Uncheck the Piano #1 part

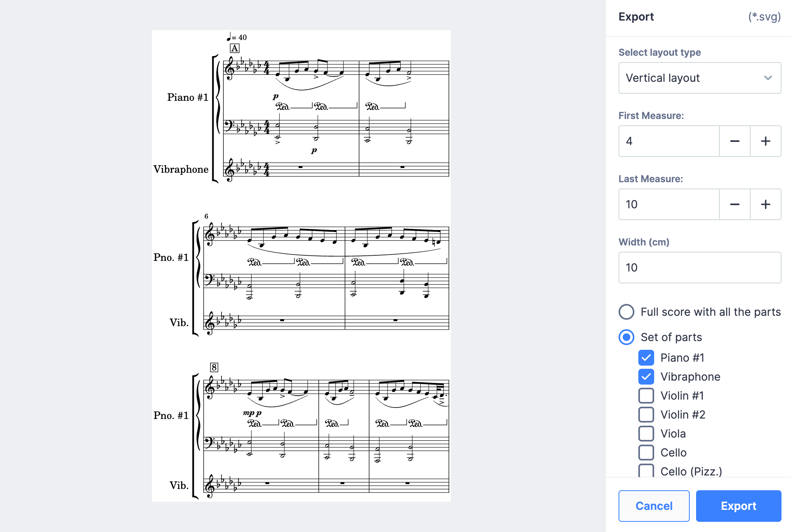646,357
